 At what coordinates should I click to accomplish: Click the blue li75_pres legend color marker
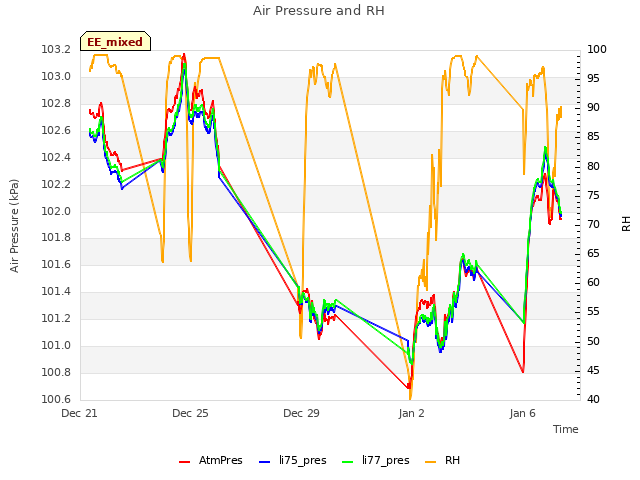tap(264, 462)
